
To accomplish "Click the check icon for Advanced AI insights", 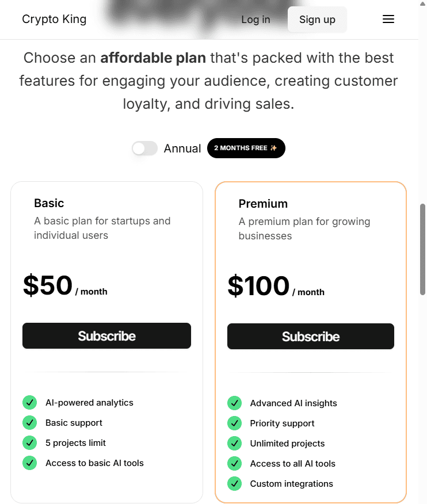I will point(234,403).
